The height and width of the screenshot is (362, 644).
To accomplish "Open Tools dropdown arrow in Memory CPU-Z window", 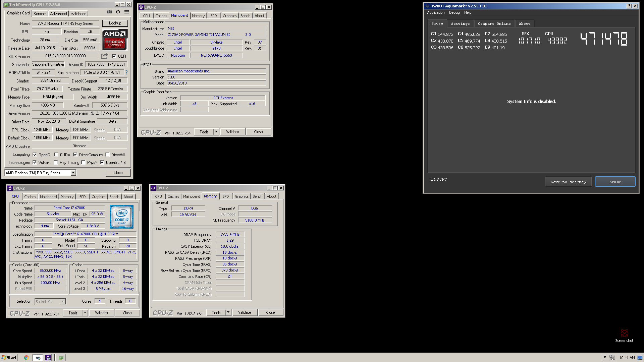I will [x=228, y=312].
